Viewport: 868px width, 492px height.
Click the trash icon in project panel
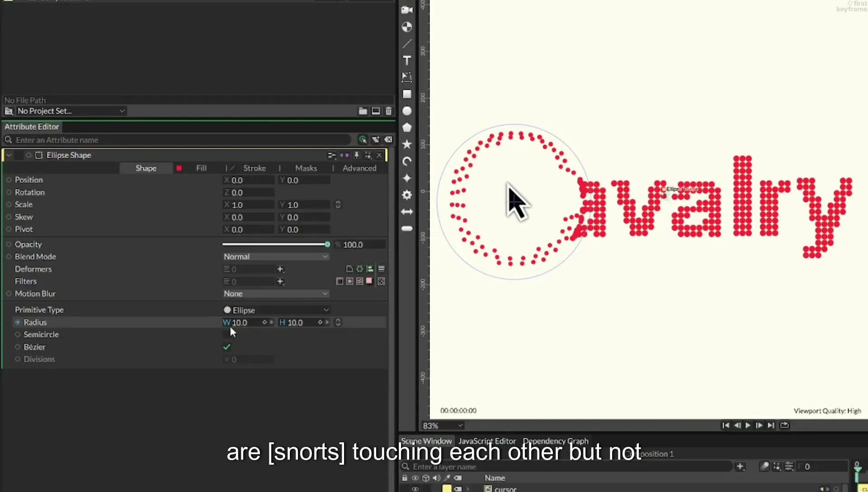[388, 111]
